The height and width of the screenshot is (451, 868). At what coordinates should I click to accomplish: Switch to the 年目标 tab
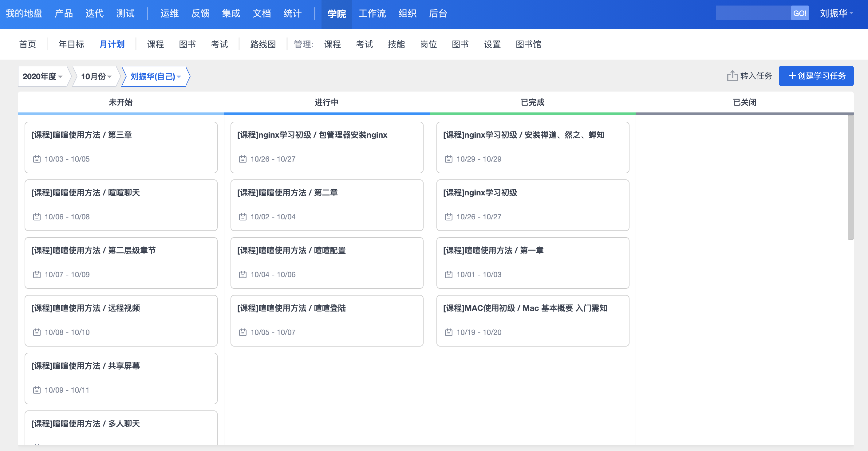click(71, 44)
